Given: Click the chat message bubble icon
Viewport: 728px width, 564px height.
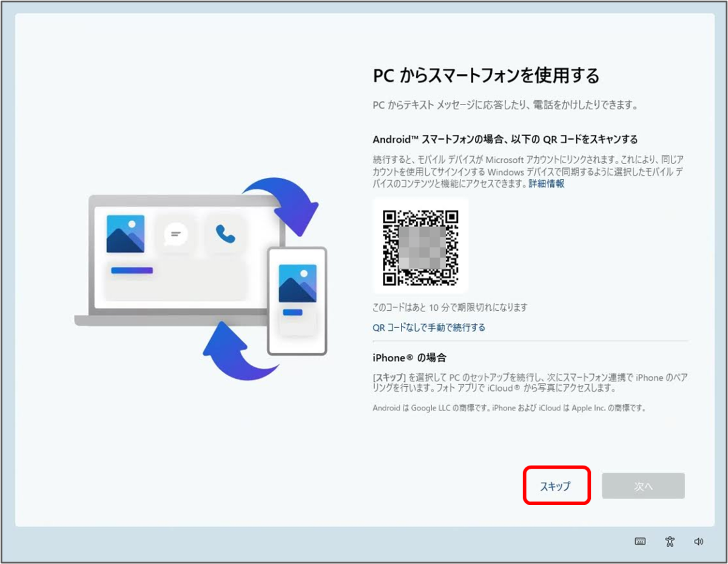Looking at the screenshot, I should [176, 232].
